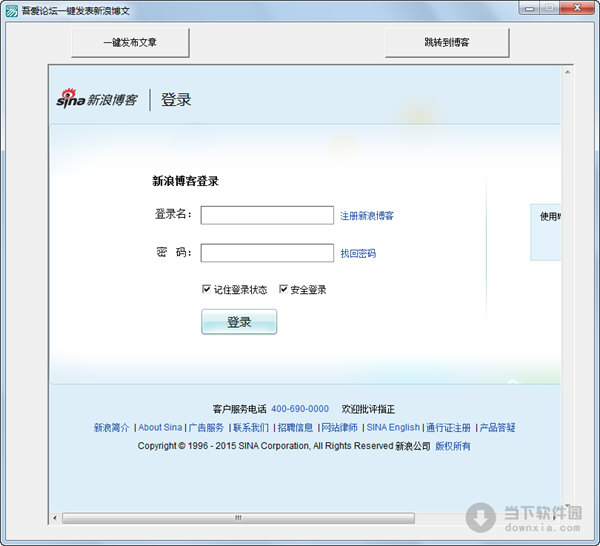Click the app icon in the title bar
600x546 pixels.
pyautogui.click(x=12, y=11)
